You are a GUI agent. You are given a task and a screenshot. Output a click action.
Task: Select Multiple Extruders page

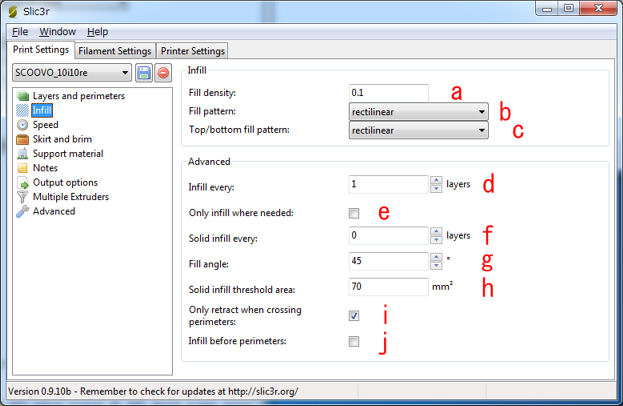tap(71, 197)
